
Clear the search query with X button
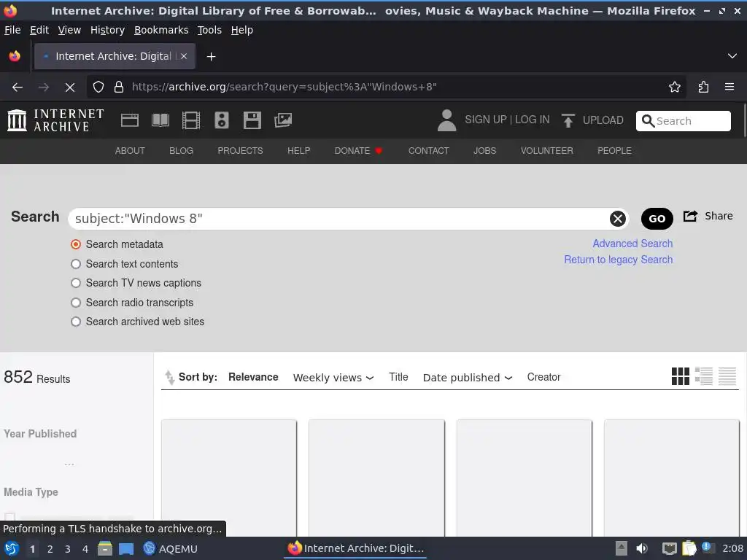click(617, 219)
